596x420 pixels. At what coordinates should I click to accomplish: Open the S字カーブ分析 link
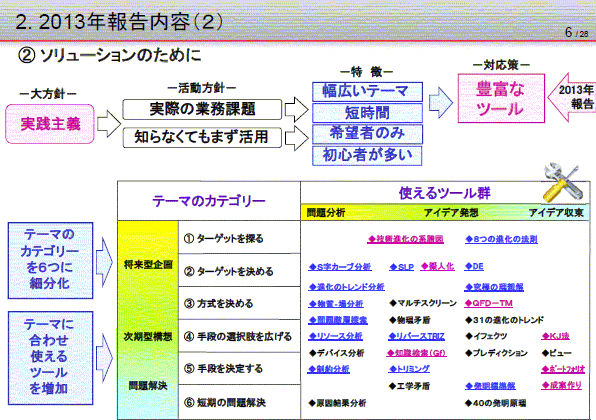[340, 267]
